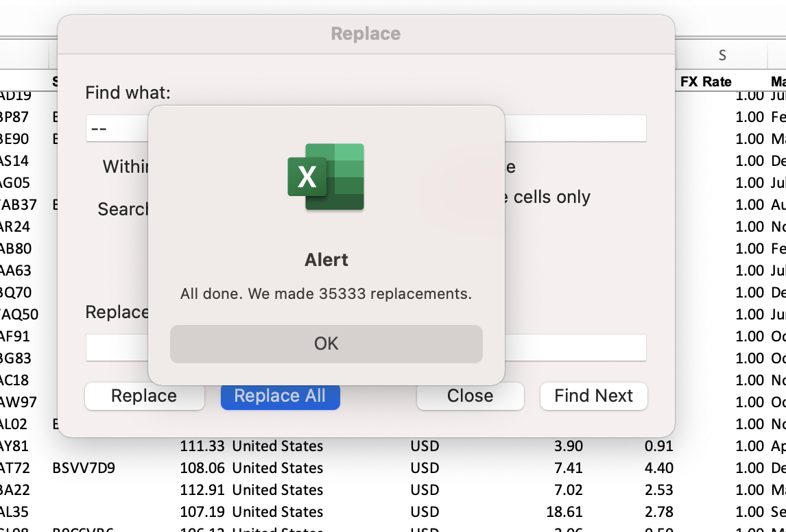786x532 pixels.
Task: Click the Replace dialog title bar
Action: tap(366, 34)
